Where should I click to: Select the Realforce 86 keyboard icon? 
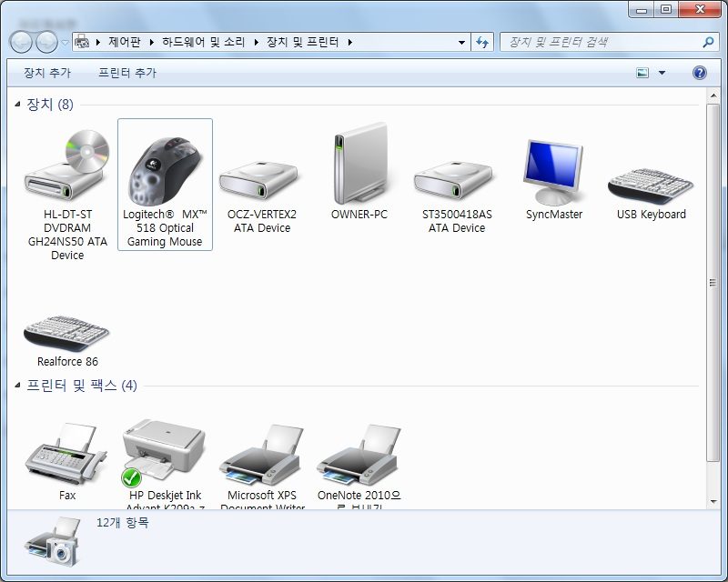click(66, 333)
